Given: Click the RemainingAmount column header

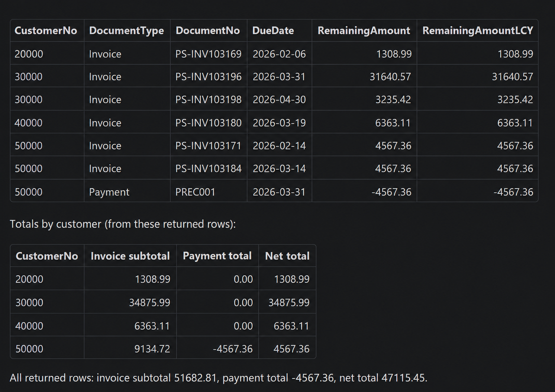Looking at the screenshot, I should pyautogui.click(x=364, y=30).
